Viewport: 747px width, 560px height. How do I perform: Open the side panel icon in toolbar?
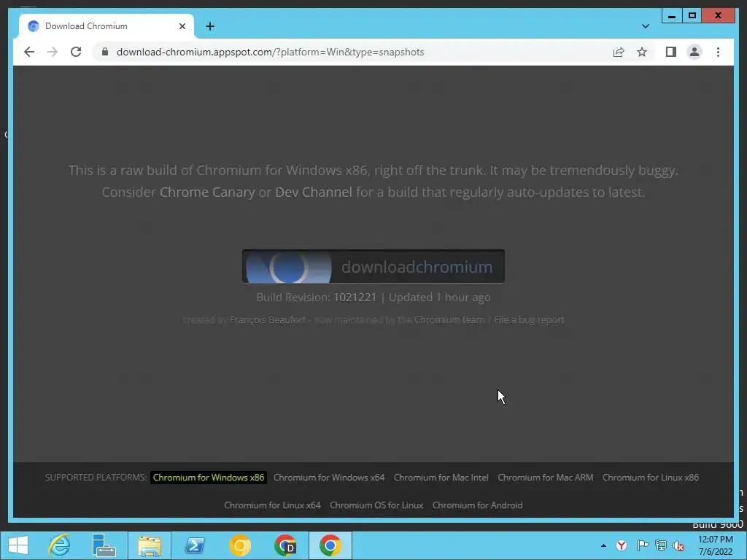click(x=671, y=52)
